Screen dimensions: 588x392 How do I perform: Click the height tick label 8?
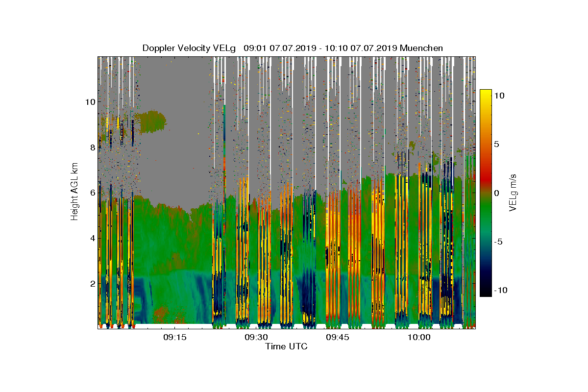pyautogui.click(x=92, y=147)
